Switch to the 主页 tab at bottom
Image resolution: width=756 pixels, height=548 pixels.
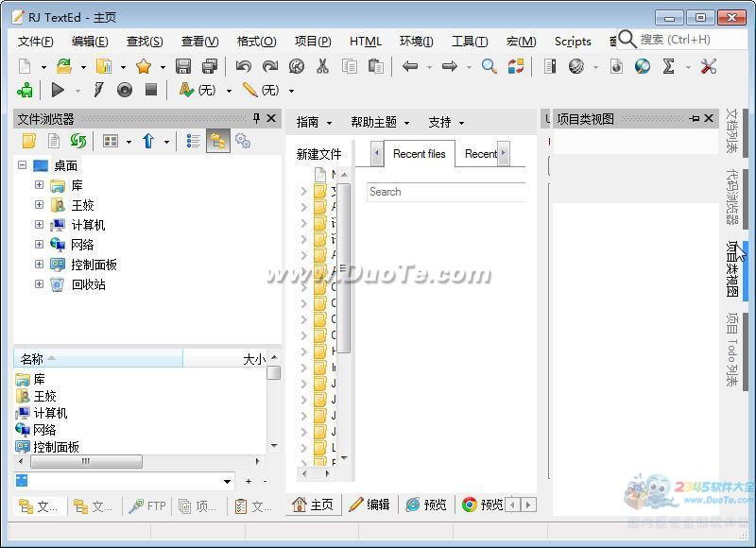tap(313, 505)
